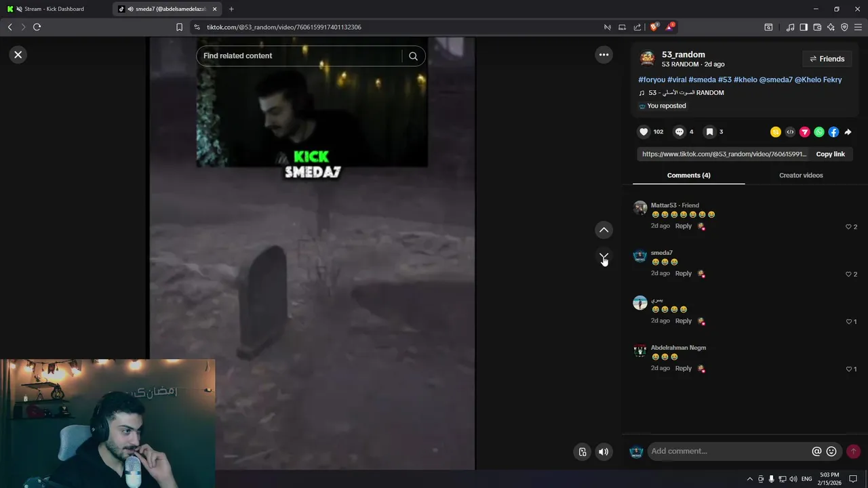Open the 53_random creator avatar

pos(647,58)
